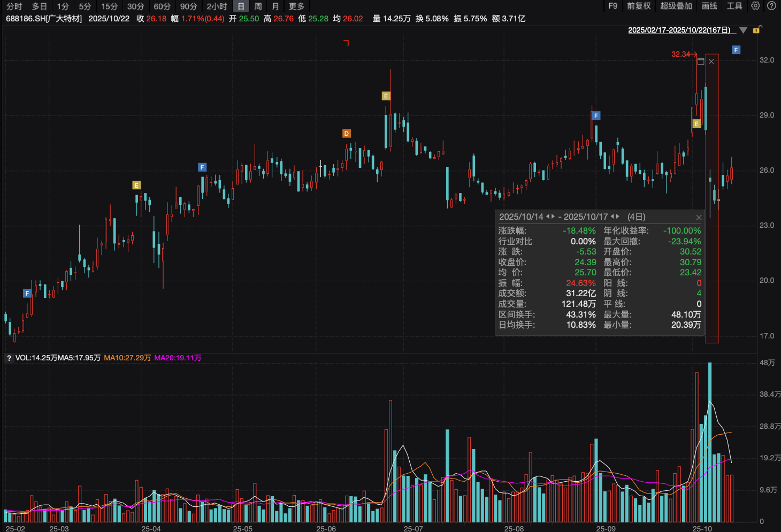This screenshot has width=781, height=532.
Task: Click the orange D event marker
Action: [347, 133]
